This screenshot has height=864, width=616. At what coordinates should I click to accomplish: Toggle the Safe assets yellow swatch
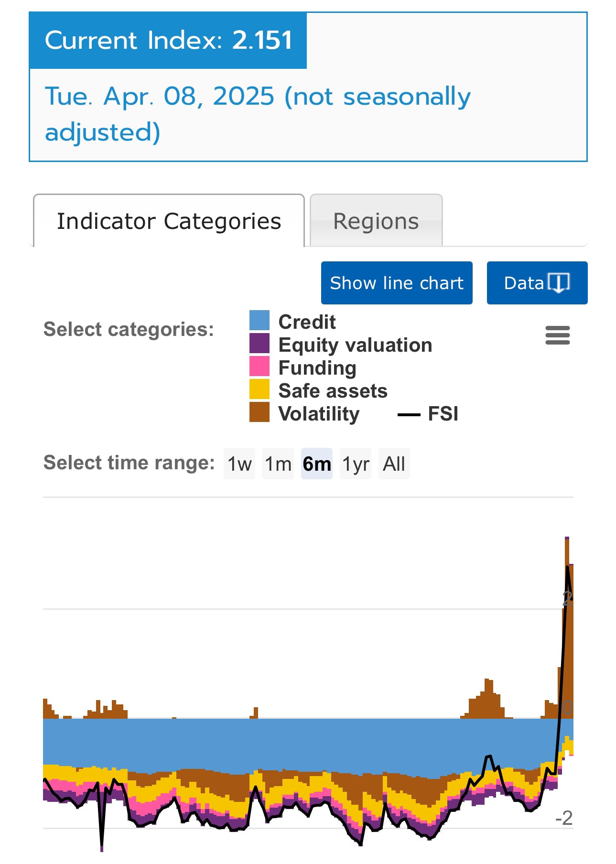(x=259, y=389)
